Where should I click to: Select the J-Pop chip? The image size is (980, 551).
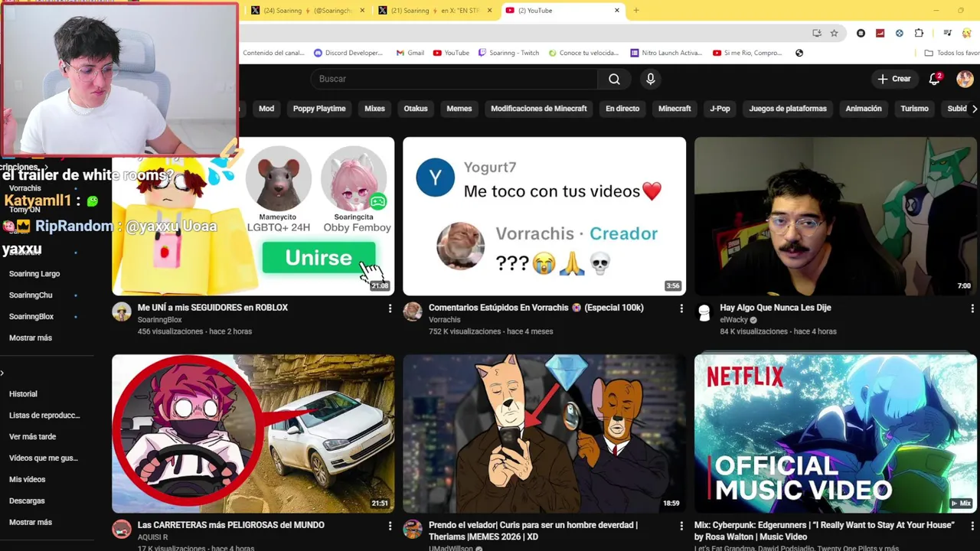coord(720,109)
